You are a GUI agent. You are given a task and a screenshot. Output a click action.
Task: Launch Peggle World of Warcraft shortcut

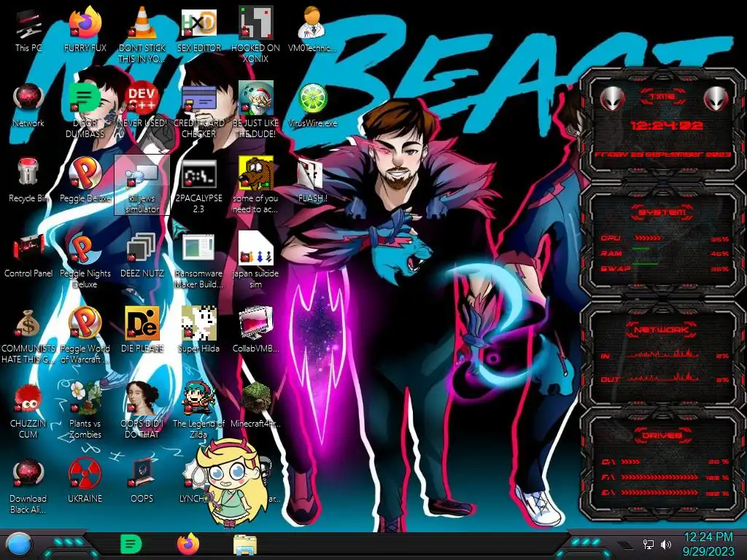coord(85,335)
